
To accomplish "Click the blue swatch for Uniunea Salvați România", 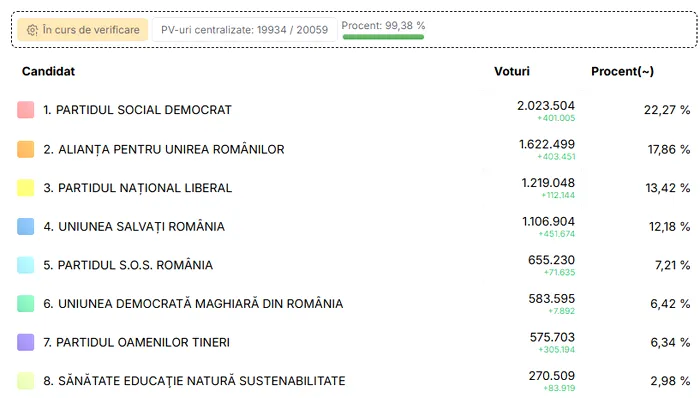I will 25,226.
